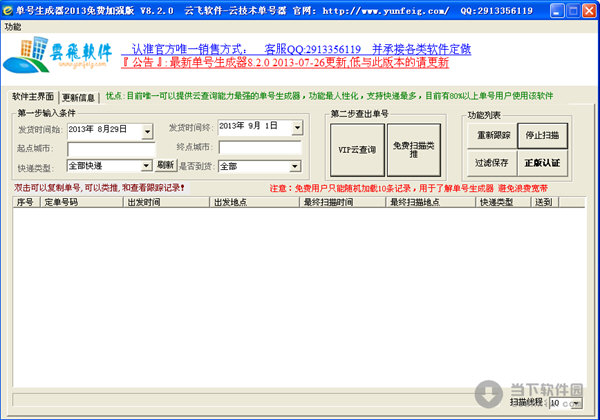Click the app icon in title bar

(7, 10)
